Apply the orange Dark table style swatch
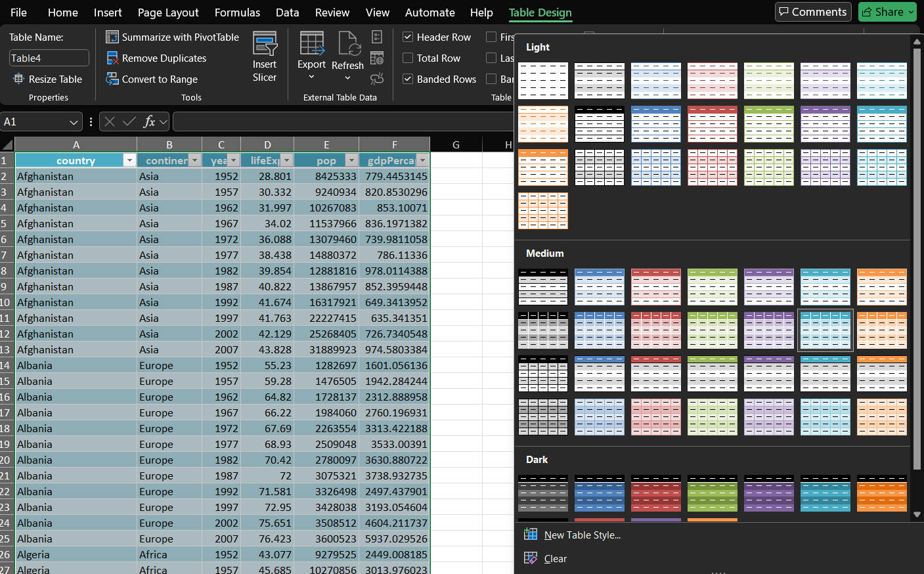The image size is (924, 574). [881, 493]
